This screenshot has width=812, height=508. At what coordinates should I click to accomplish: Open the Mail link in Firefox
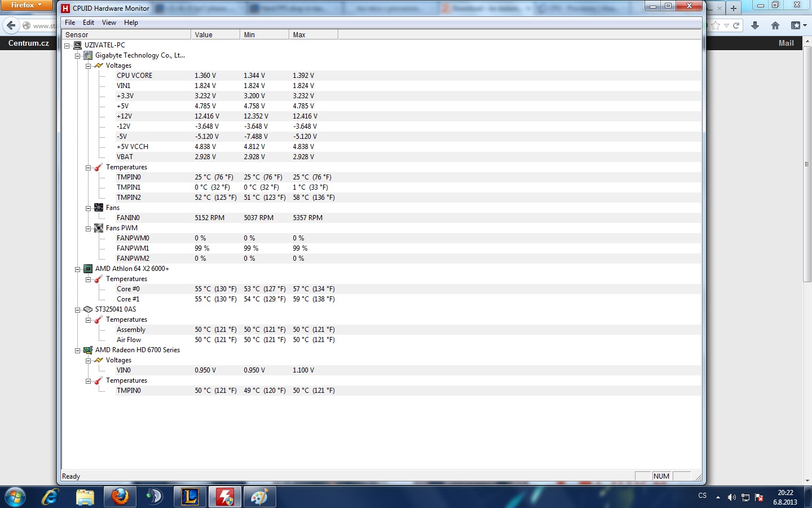786,43
